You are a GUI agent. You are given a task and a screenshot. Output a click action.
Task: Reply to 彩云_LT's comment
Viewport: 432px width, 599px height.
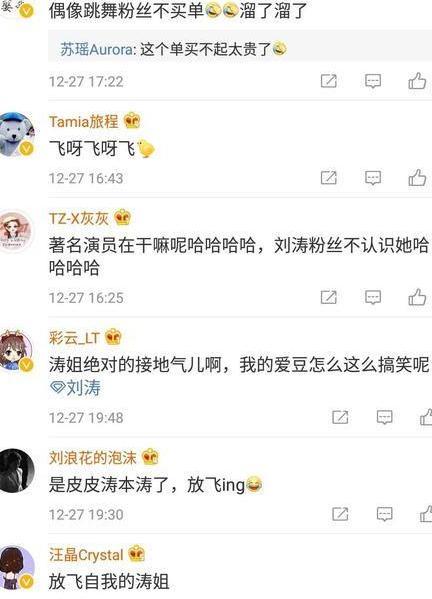384,417
